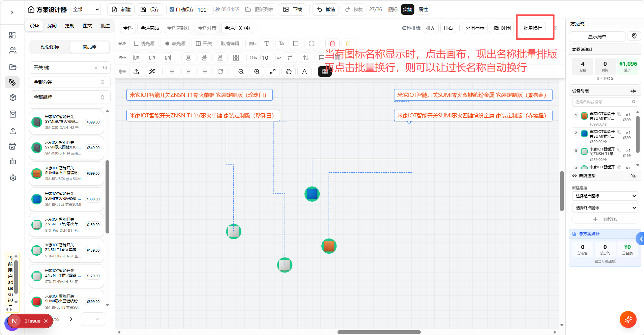Click the 批量换行 button
This screenshot has height=335, width=644.
click(x=533, y=28)
